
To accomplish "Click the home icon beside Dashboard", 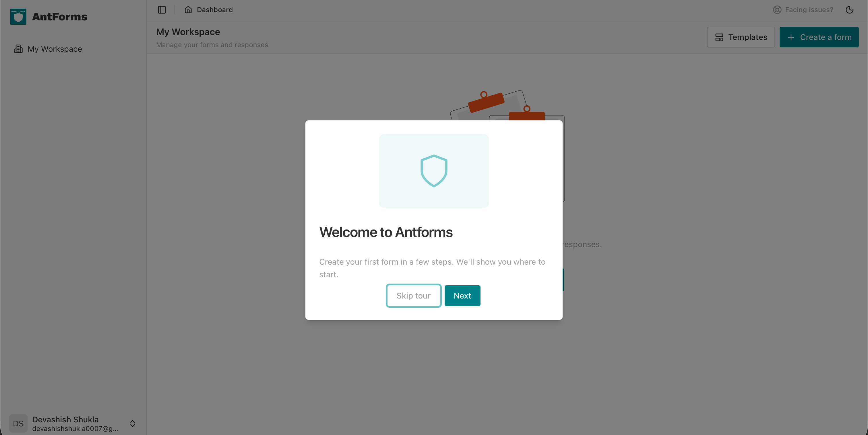I will point(188,10).
